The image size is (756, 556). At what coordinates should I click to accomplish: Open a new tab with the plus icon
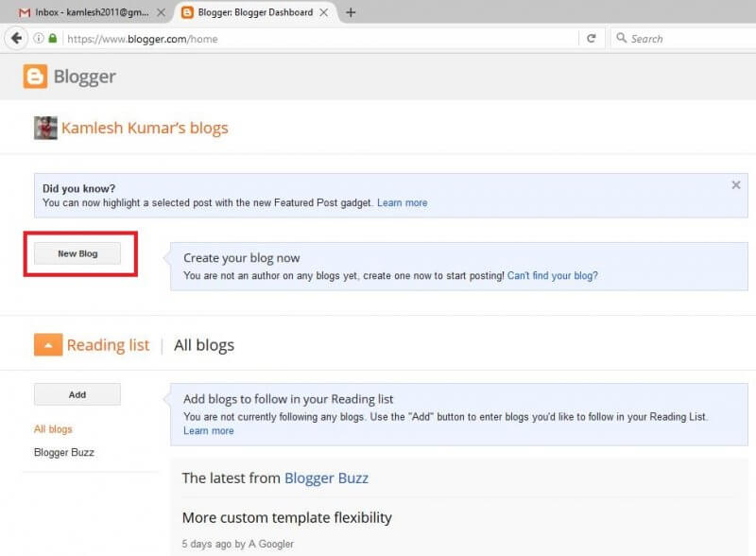click(x=351, y=12)
